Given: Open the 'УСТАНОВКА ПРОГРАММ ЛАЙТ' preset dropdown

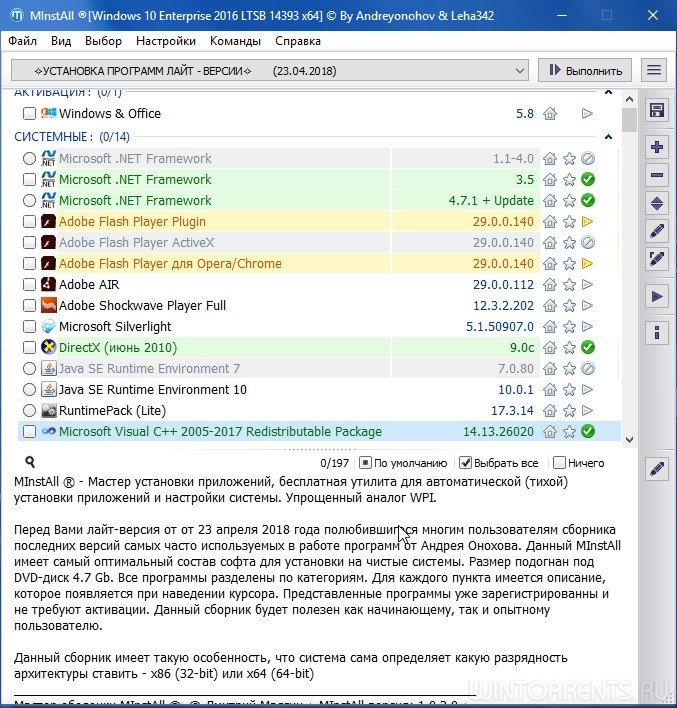Looking at the screenshot, I should pos(269,70).
